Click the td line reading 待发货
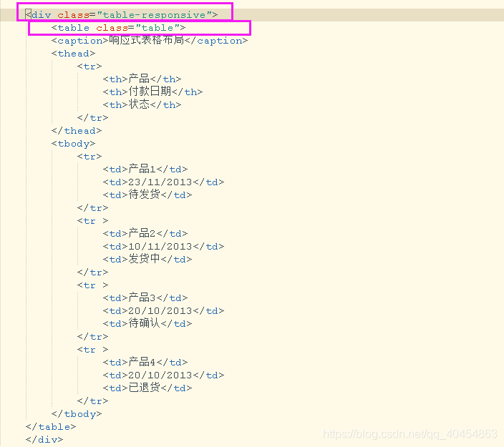 pyautogui.click(x=147, y=195)
